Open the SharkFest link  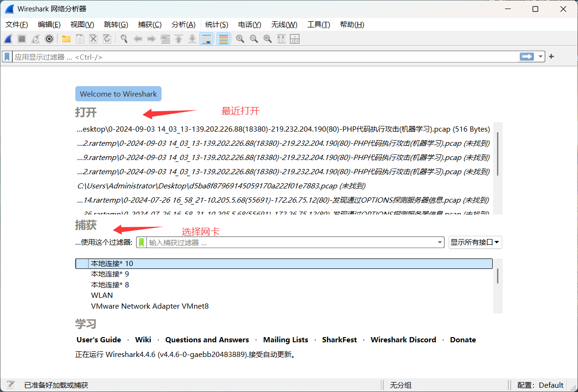tap(340, 340)
